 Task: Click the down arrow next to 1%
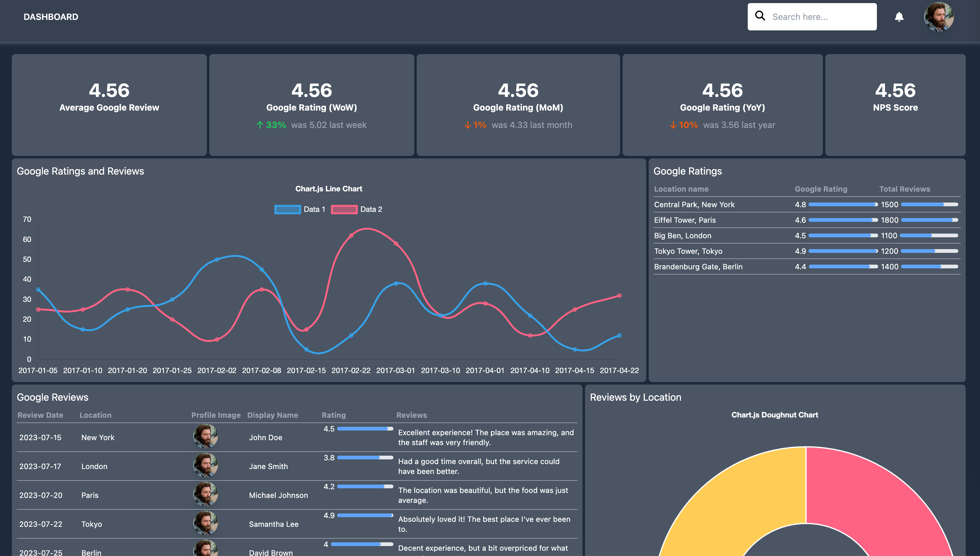click(x=467, y=125)
